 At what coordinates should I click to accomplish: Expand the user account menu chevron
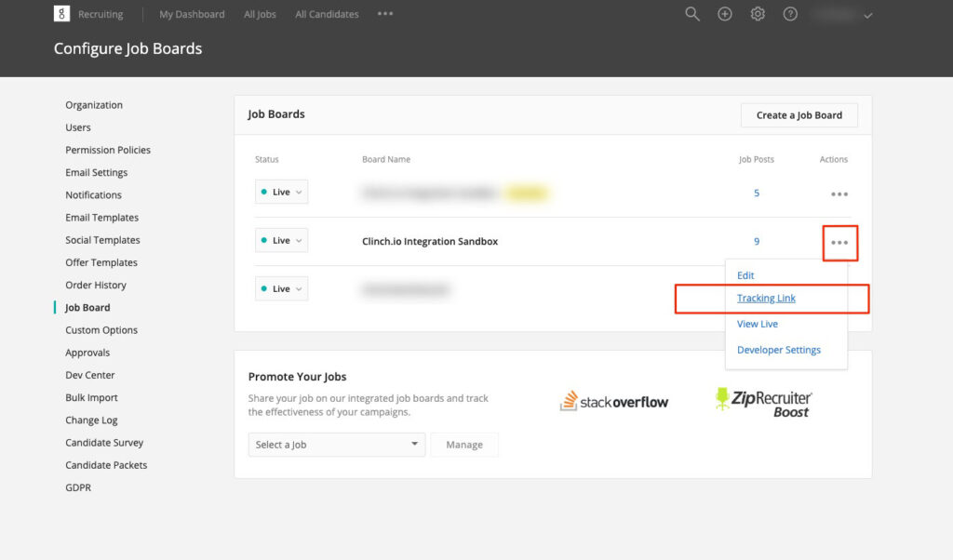(x=868, y=16)
